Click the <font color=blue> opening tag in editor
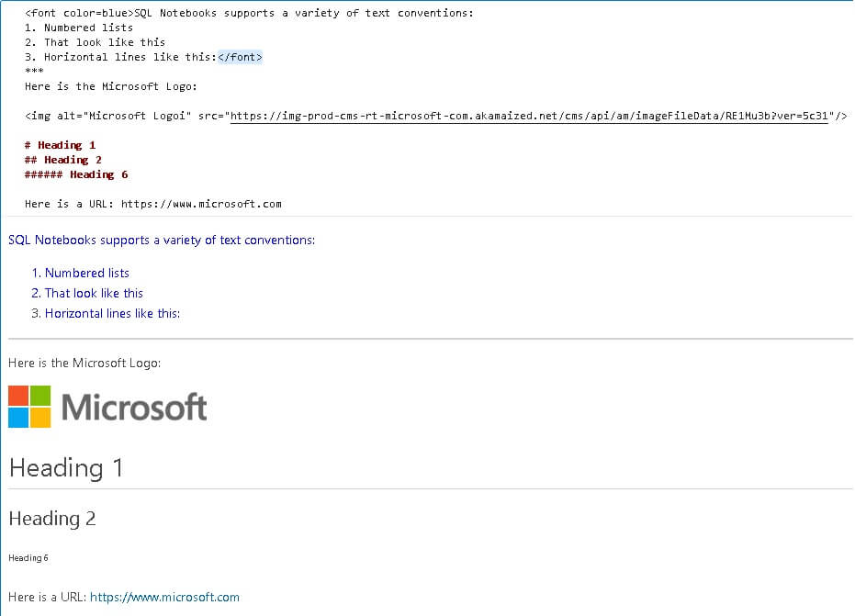Viewport: 855px width, 616px height. point(79,13)
